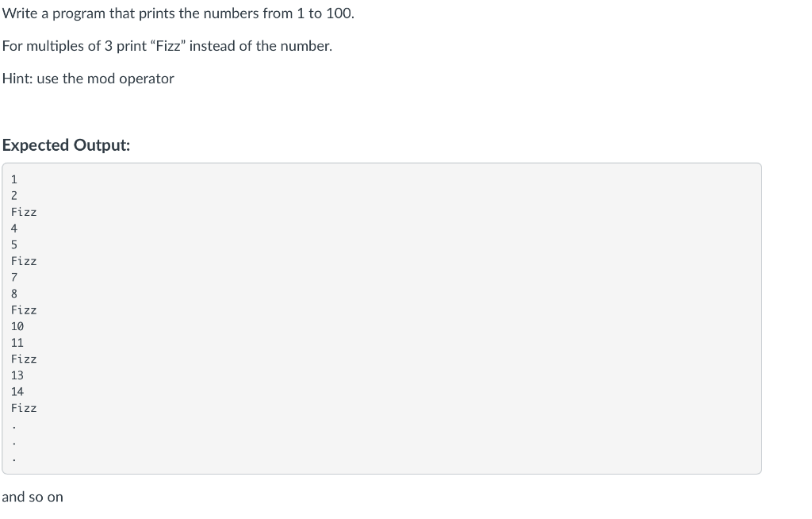Click the output line showing 11
Image resolution: width=812 pixels, height=519 pixels.
tap(17, 343)
